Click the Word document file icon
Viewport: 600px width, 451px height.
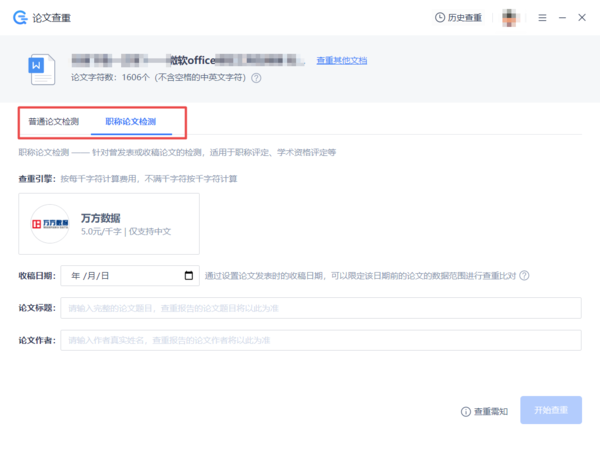pyautogui.click(x=42, y=68)
